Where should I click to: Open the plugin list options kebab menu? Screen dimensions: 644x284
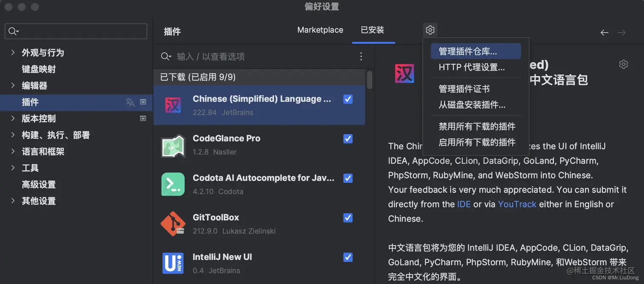(x=361, y=56)
